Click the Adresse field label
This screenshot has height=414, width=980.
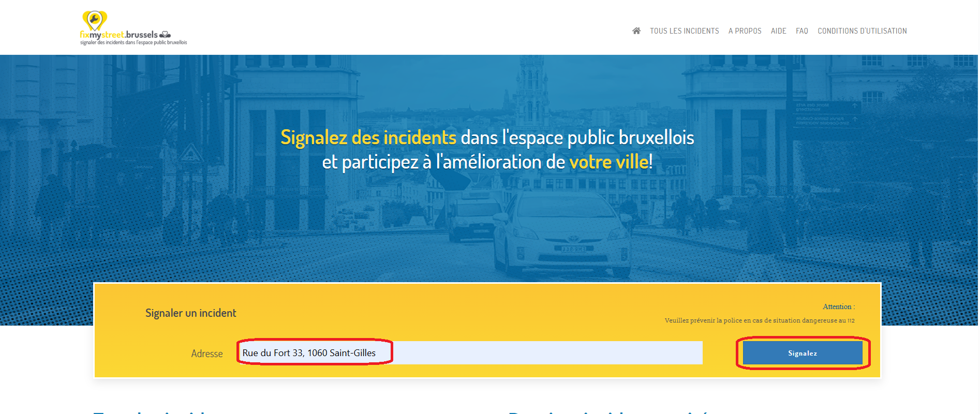tap(207, 354)
